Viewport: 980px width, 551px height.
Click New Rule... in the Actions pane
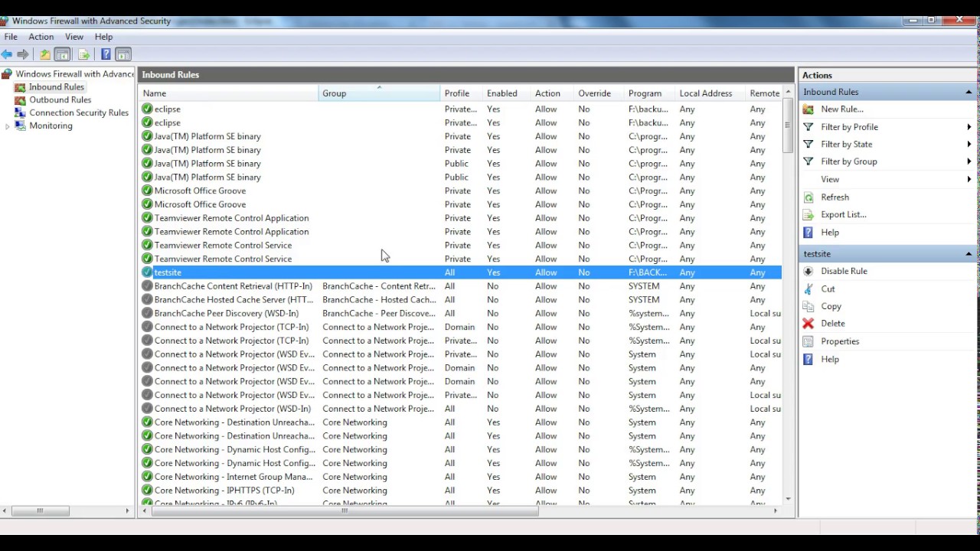[842, 109]
